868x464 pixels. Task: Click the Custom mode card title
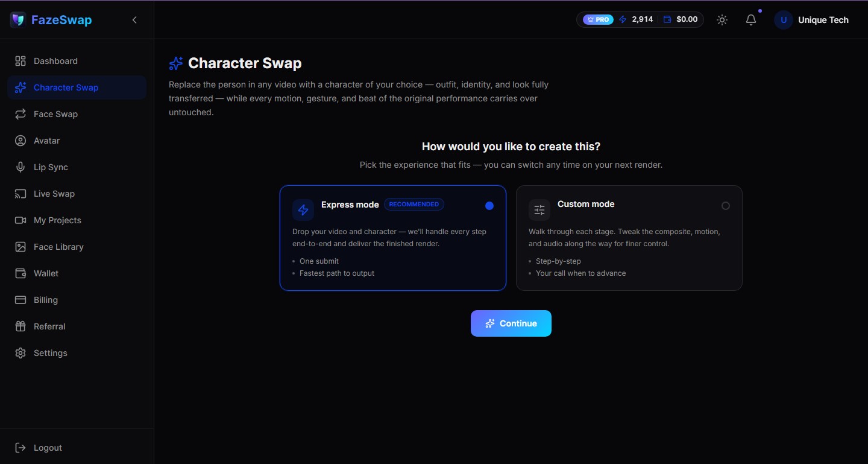point(586,204)
